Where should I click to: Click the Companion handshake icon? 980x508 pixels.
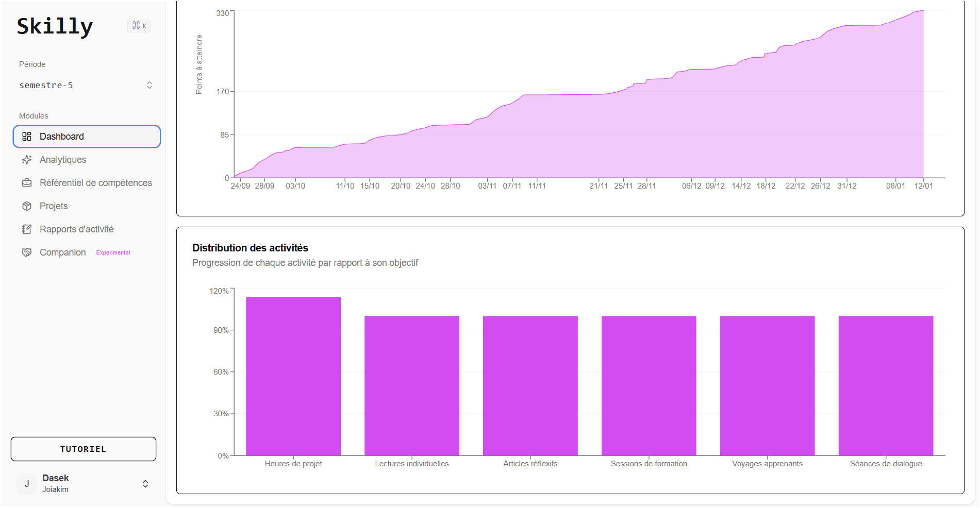[x=27, y=252]
